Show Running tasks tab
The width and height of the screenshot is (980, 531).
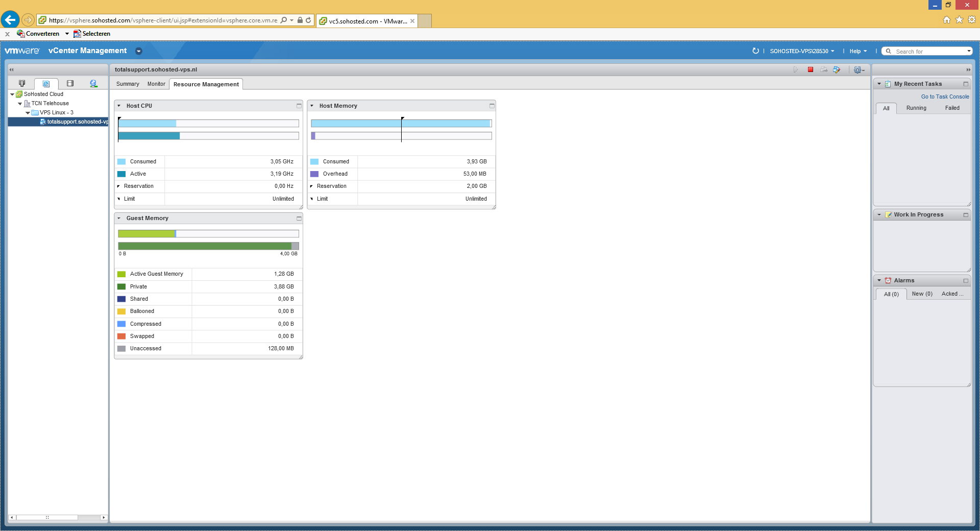[916, 108]
